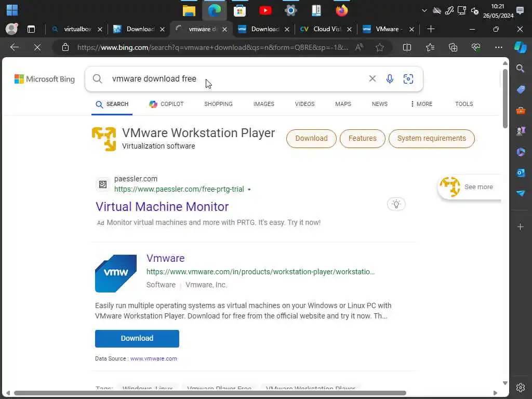The width and height of the screenshot is (532, 399).
Task: Start visual search with camera icon
Action: point(408,79)
